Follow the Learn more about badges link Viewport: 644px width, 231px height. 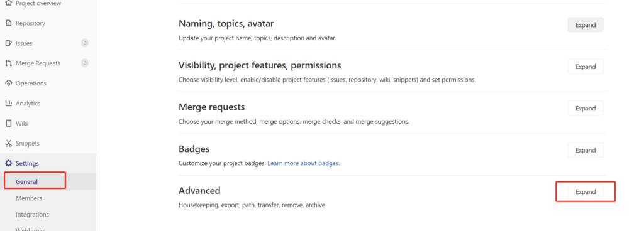(x=304, y=163)
